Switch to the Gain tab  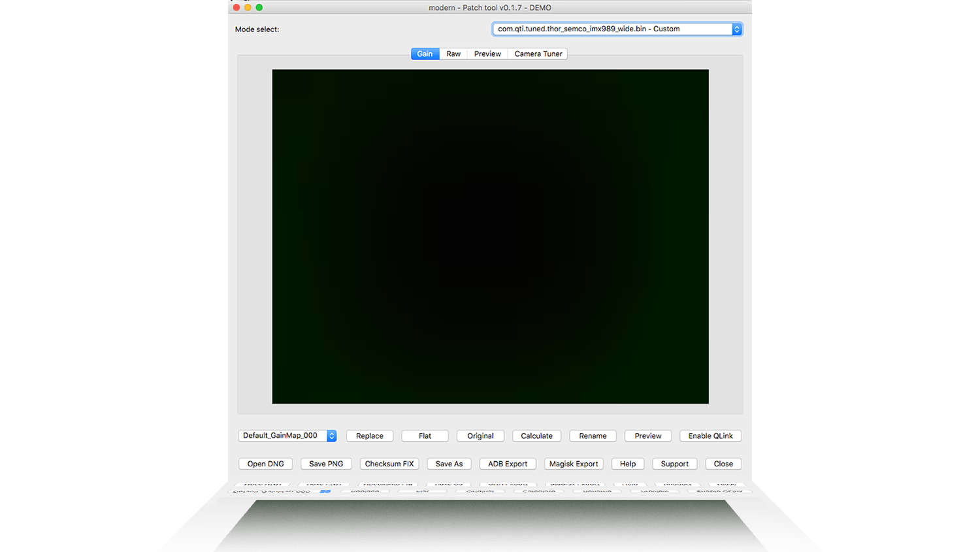(x=425, y=54)
